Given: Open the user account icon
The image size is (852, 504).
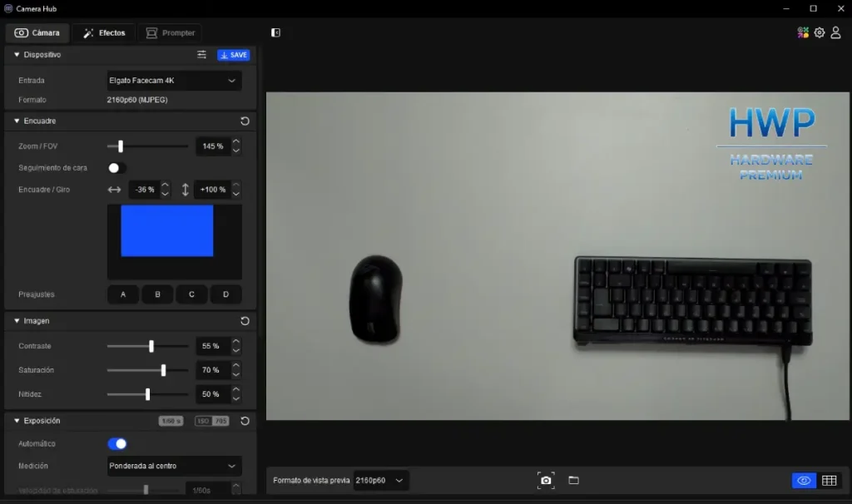Looking at the screenshot, I should pos(835,32).
